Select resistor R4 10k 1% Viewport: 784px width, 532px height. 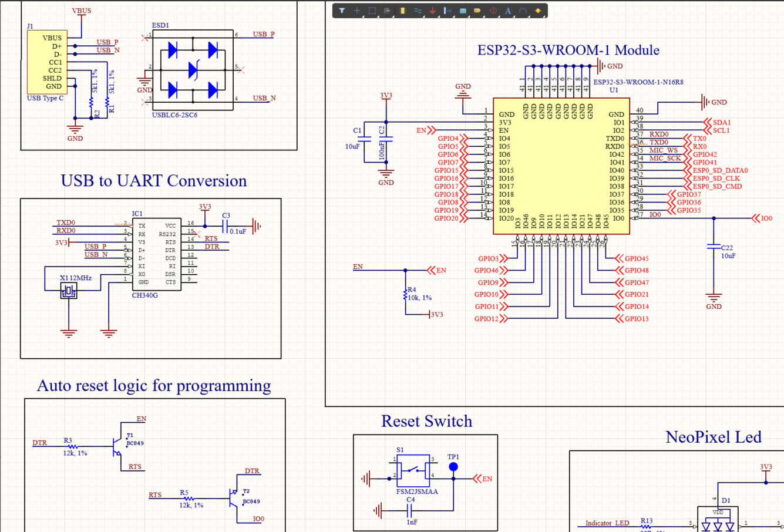click(x=405, y=294)
